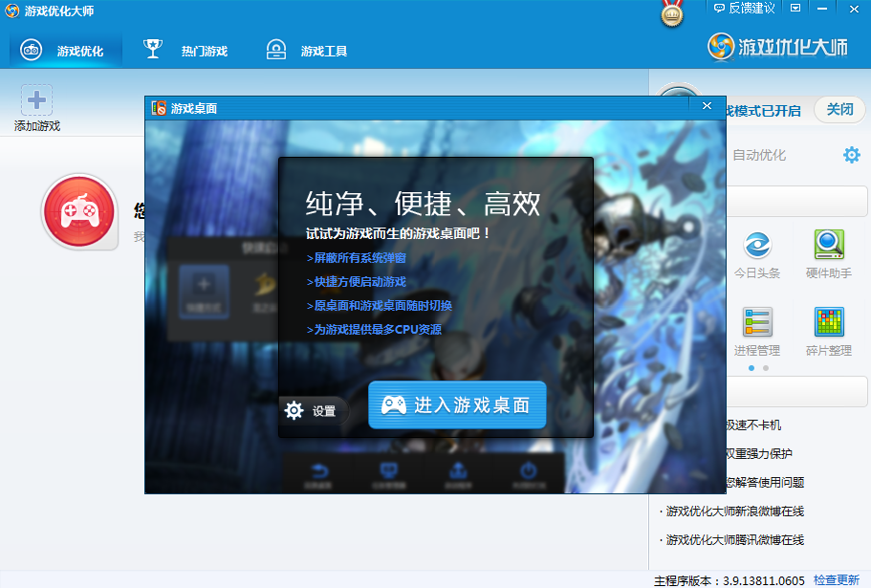Click the 添加游戏 plus icon
871x588 pixels.
tap(36, 98)
